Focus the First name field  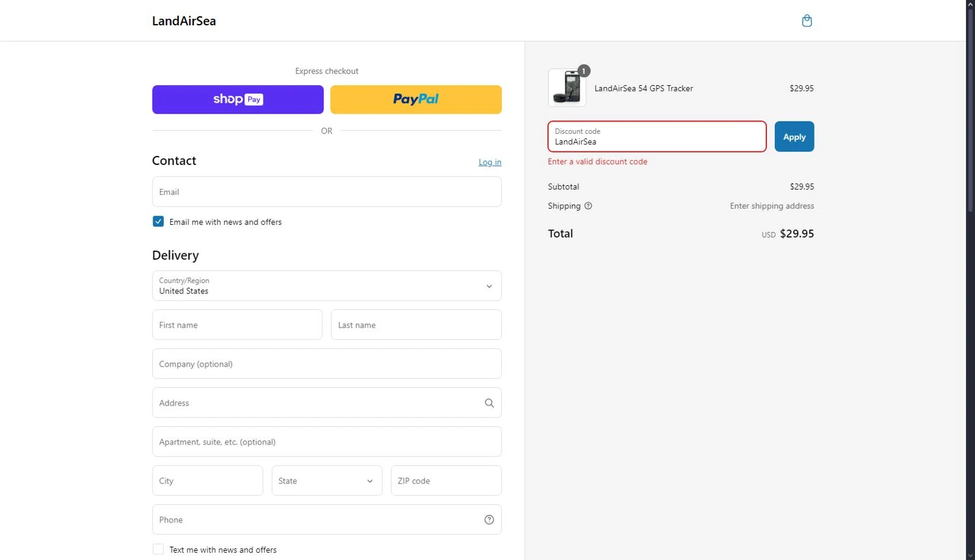(x=237, y=325)
